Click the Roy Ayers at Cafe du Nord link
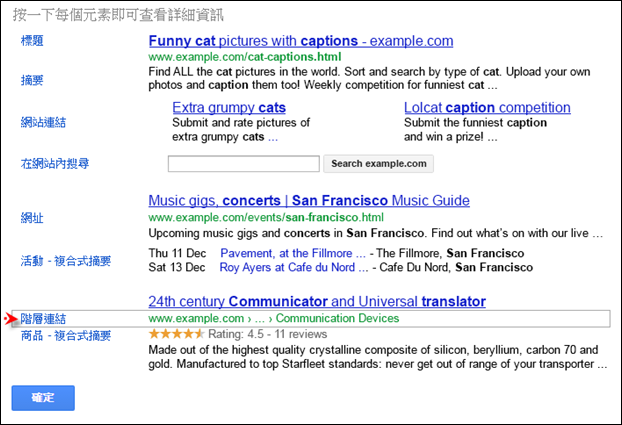The height and width of the screenshot is (425, 622). click(x=294, y=267)
